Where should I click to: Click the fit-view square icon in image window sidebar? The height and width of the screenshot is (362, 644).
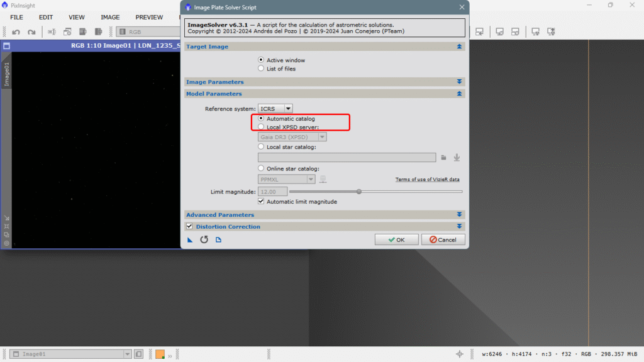coord(6,226)
